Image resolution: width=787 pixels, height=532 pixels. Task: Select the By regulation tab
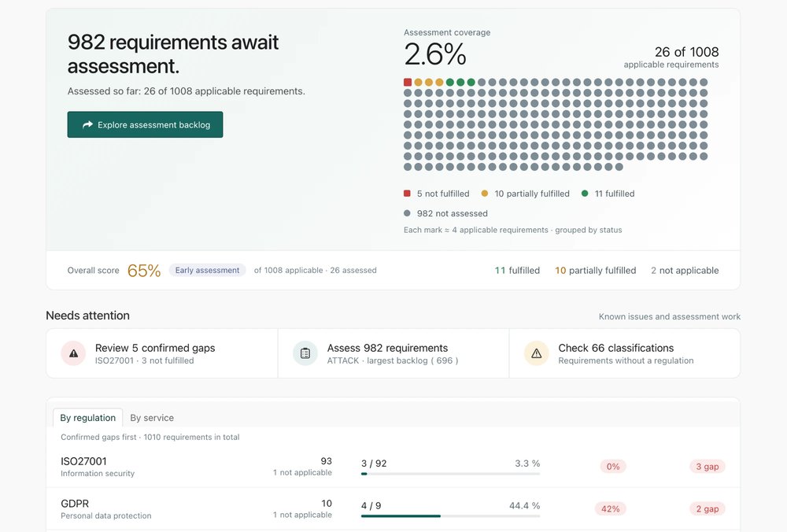[88, 418]
